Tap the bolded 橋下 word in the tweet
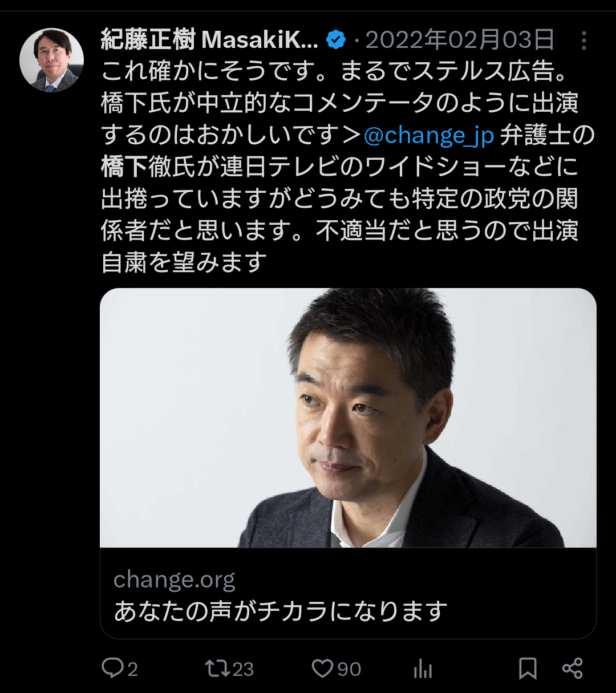The width and height of the screenshot is (616, 693). [124, 167]
